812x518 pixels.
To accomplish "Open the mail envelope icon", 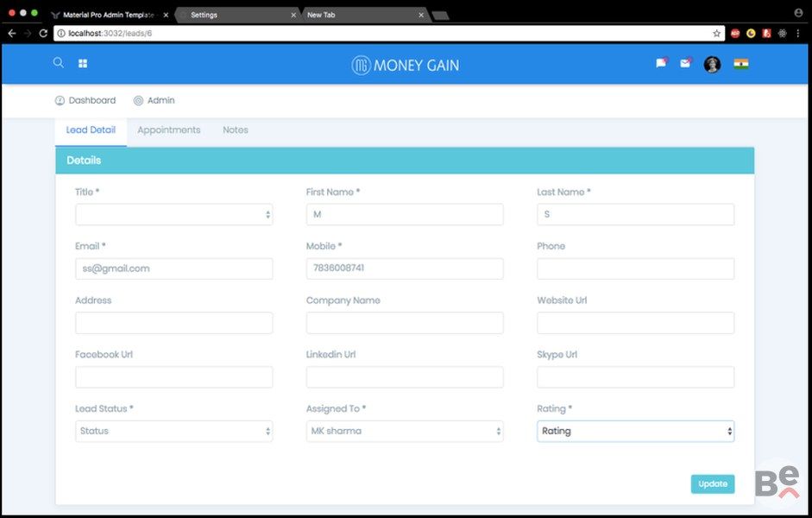I will pyautogui.click(x=685, y=64).
